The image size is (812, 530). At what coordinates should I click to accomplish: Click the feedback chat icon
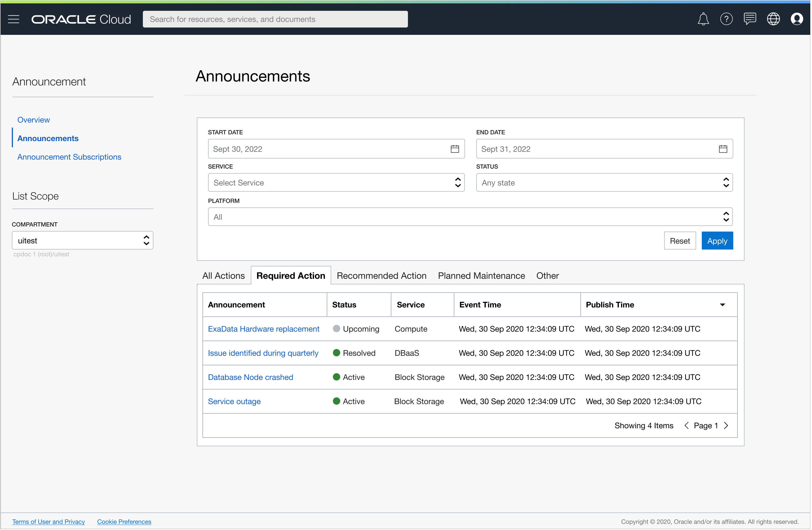[750, 19]
